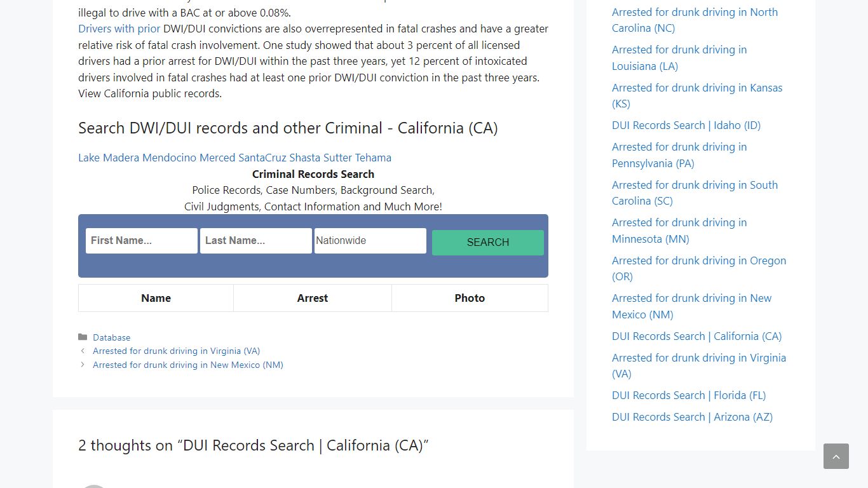Open the Tehama county link
This screenshot has width=868, height=488.
tap(373, 158)
